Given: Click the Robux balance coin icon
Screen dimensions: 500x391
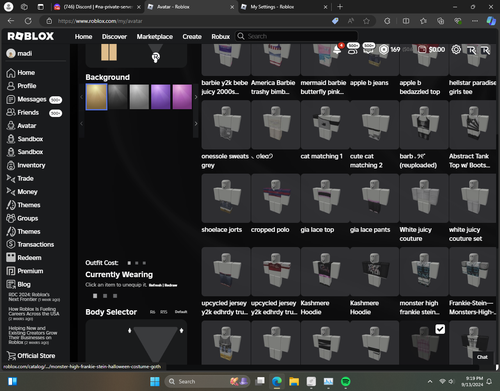Looking at the screenshot, I should (x=384, y=50).
